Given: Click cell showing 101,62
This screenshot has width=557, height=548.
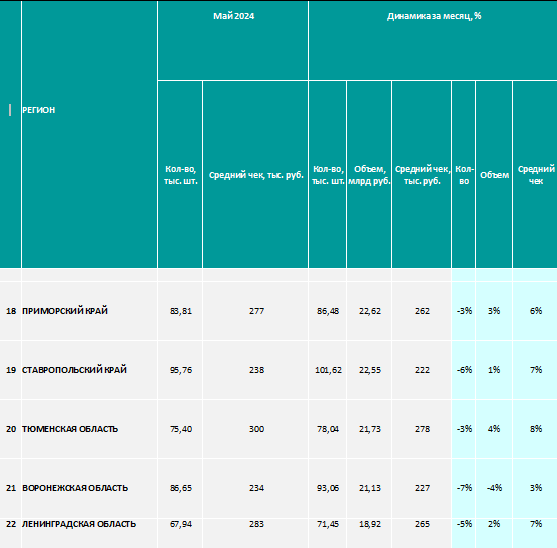Looking at the screenshot, I should pos(328,370).
